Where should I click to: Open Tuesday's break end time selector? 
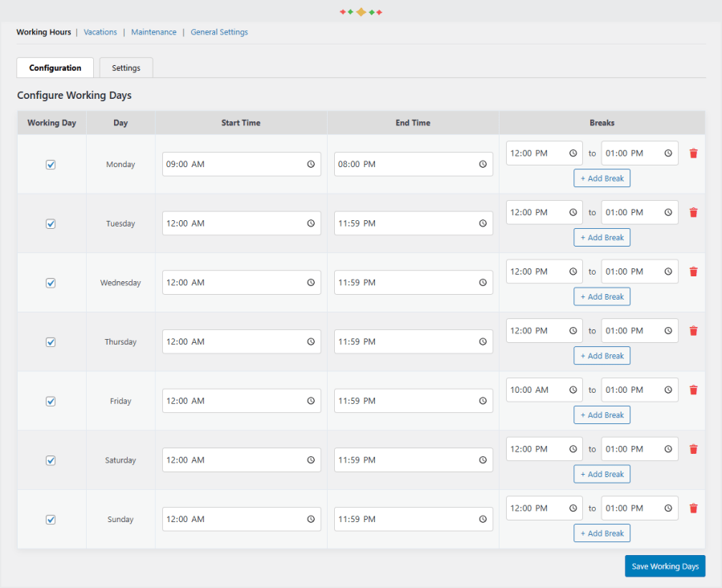point(667,212)
